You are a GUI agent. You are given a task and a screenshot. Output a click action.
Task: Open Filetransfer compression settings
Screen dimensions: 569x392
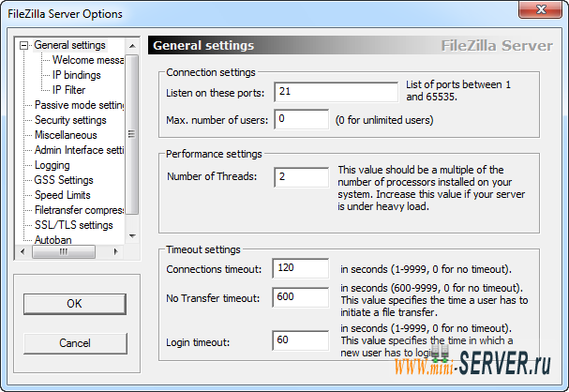tap(79, 210)
